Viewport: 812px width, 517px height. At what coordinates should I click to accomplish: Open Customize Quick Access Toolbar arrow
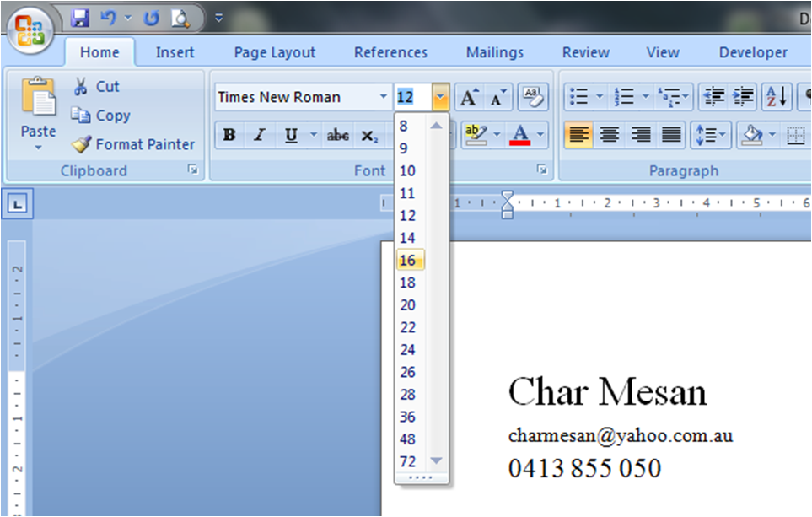tap(219, 19)
